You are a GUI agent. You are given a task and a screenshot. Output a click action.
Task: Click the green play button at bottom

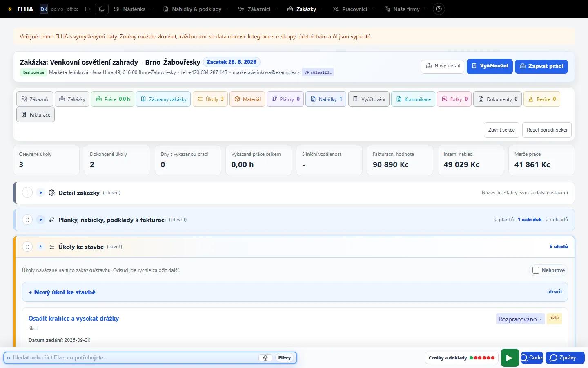tap(510, 358)
